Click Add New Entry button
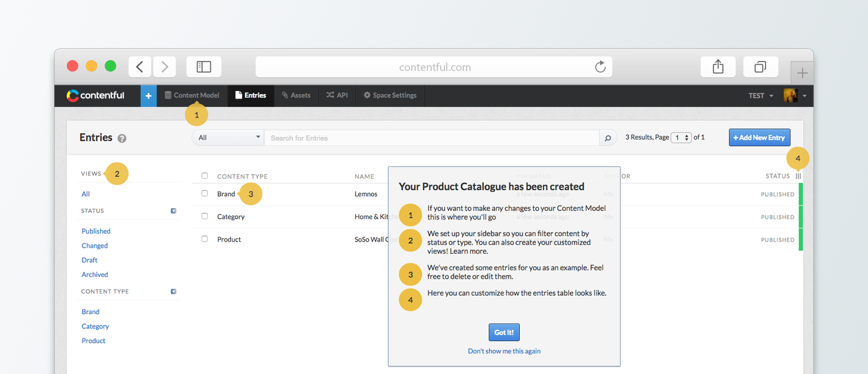The width and height of the screenshot is (868, 374). pyautogui.click(x=760, y=137)
